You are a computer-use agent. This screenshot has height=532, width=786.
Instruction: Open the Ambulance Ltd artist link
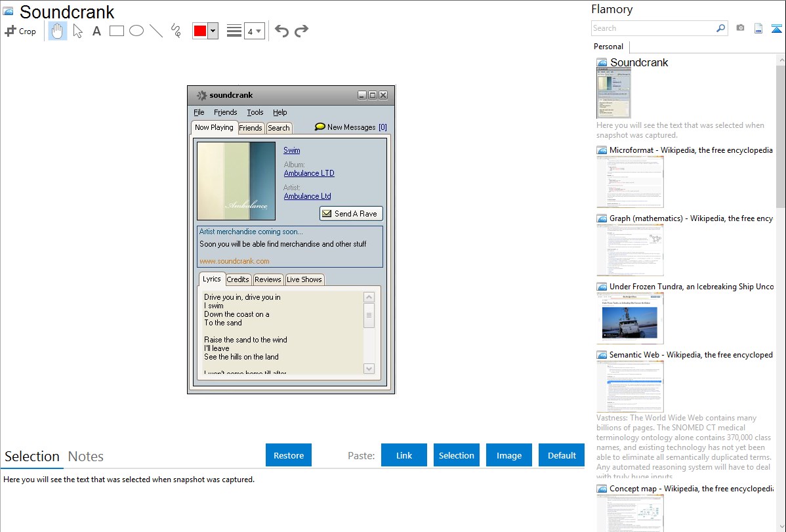[307, 196]
